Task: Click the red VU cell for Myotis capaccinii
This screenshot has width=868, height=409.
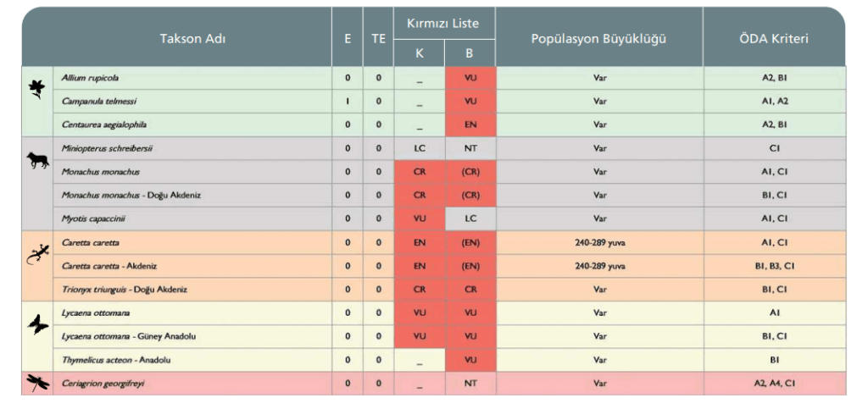Action: click(x=420, y=218)
